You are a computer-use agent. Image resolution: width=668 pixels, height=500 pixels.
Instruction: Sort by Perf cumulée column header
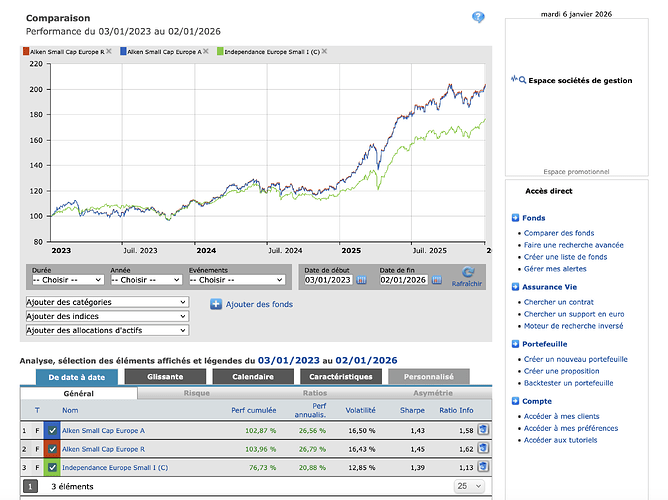[x=253, y=410]
